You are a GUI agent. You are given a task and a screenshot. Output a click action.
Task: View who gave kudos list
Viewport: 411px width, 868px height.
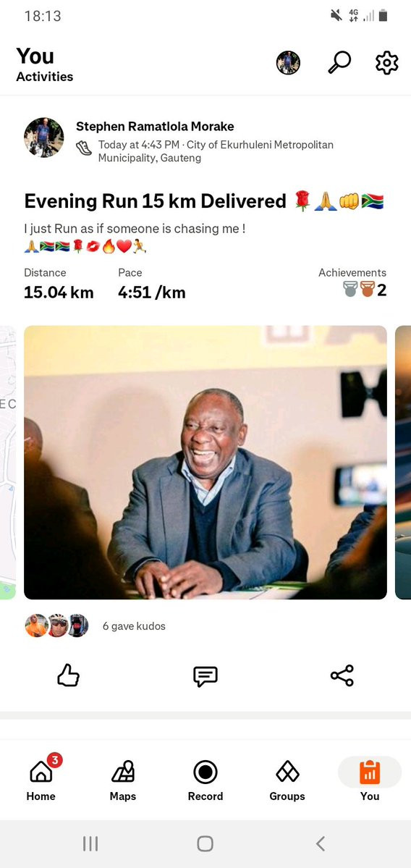click(x=134, y=626)
